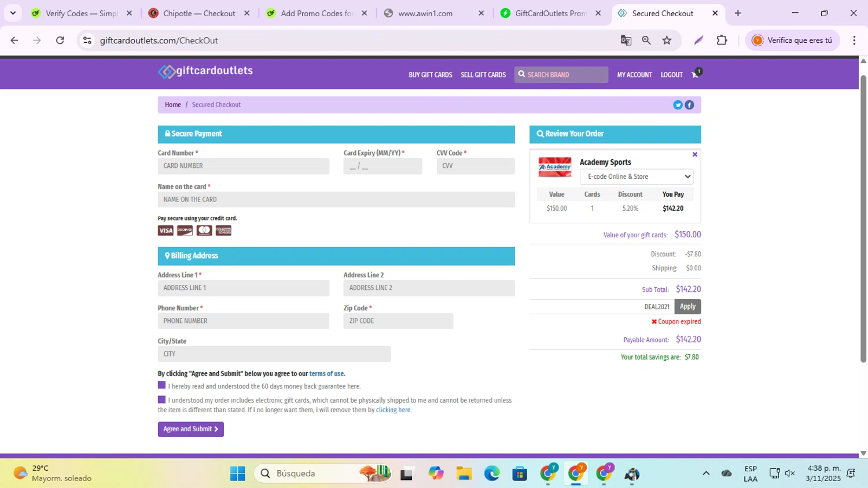Bookmark this page with the star icon
The width and height of the screenshot is (868, 488).
(x=667, y=40)
